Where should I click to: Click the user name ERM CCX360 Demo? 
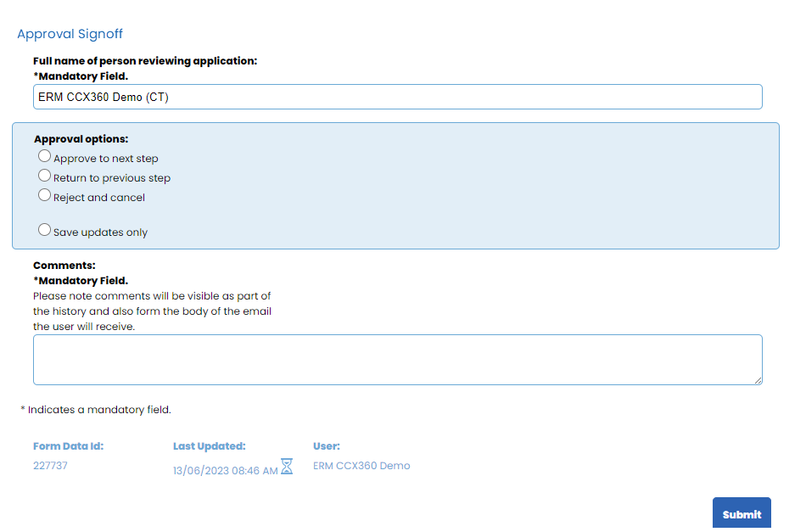(x=361, y=466)
